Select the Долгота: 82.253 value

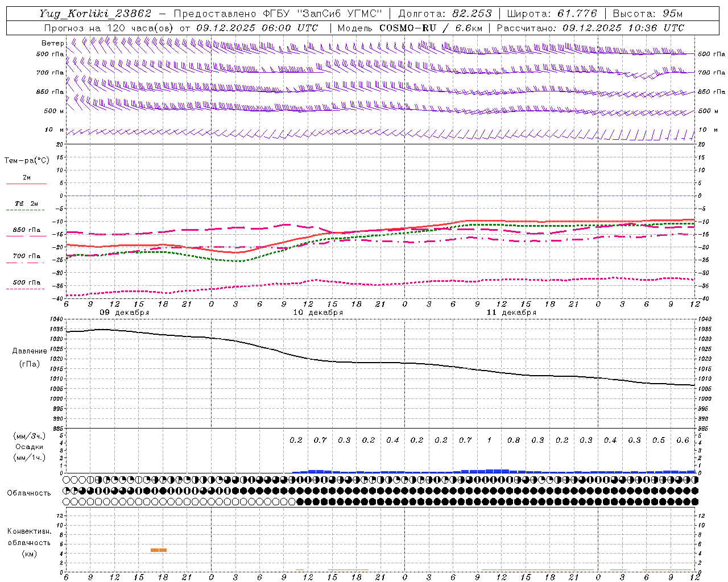[x=445, y=14]
